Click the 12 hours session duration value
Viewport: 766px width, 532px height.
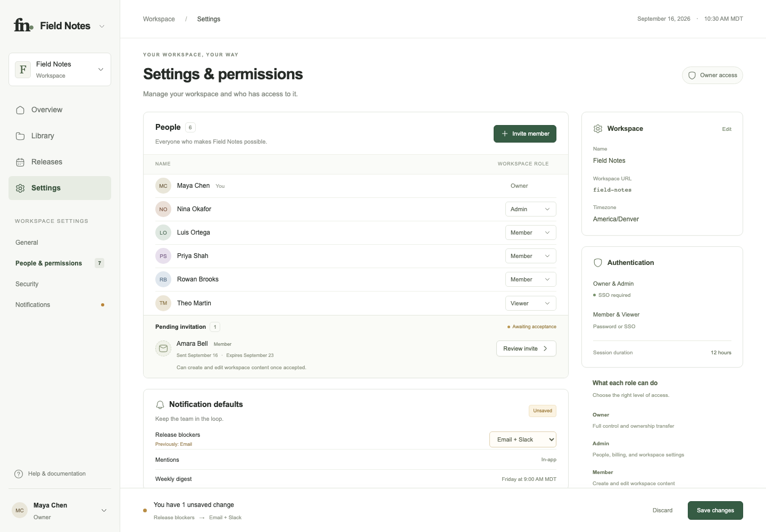721,353
